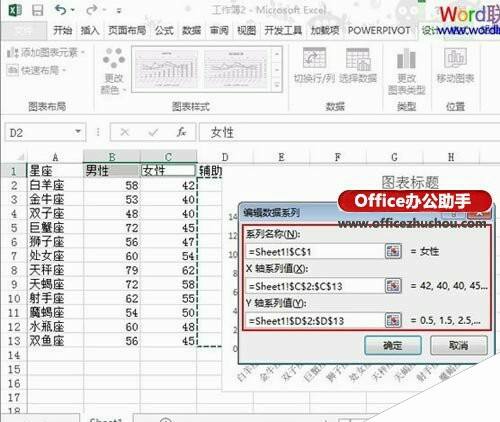
Task: Open the 快速布局 dropdown
Action: pos(37,70)
